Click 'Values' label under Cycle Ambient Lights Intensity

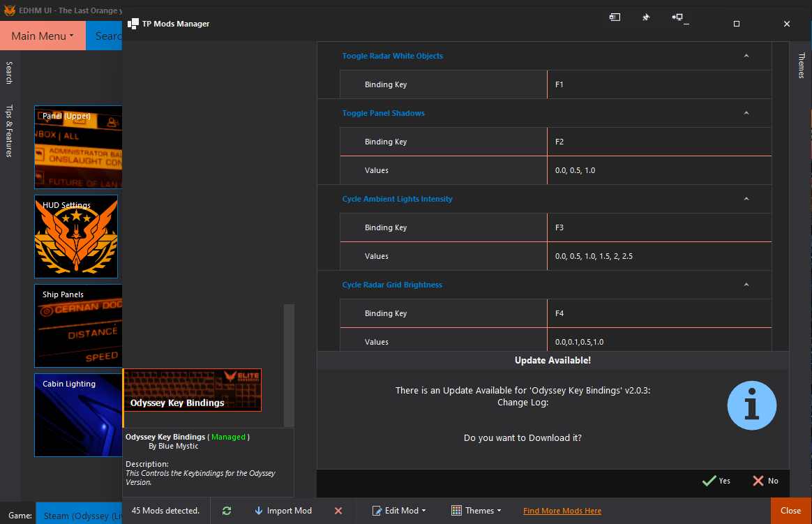(x=377, y=256)
